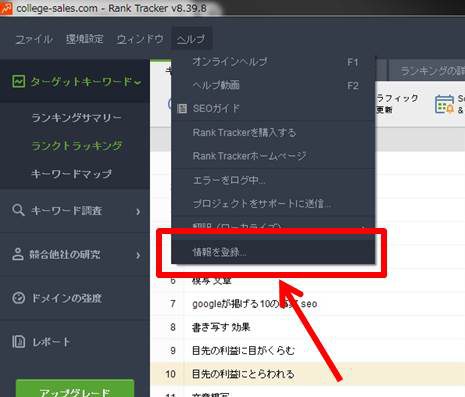This screenshot has width=465, height=397.
Task: Click the green アップグレード button
Action: [x=75, y=389]
